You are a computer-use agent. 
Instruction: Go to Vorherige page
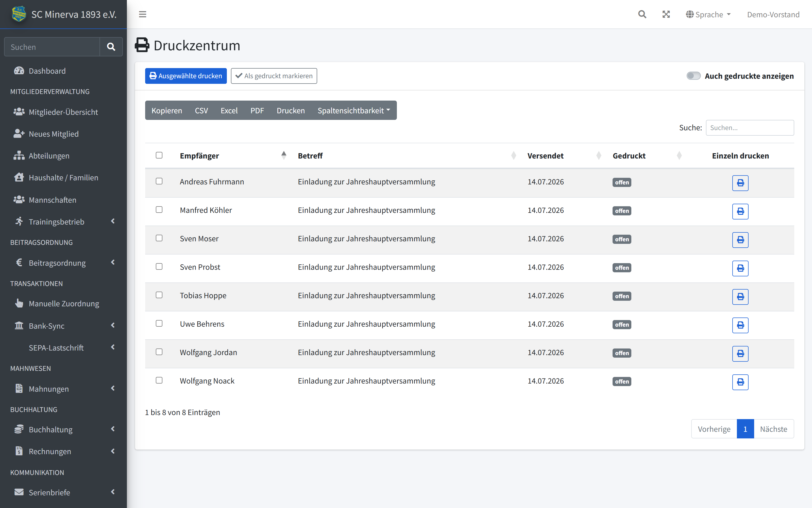714,429
